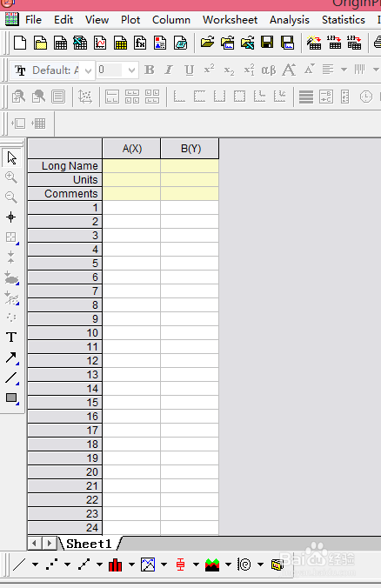Image resolution: width=381 pixels, height=588 pixels.
Task: Click the Open project folder icon
Action: pos(207,43)
